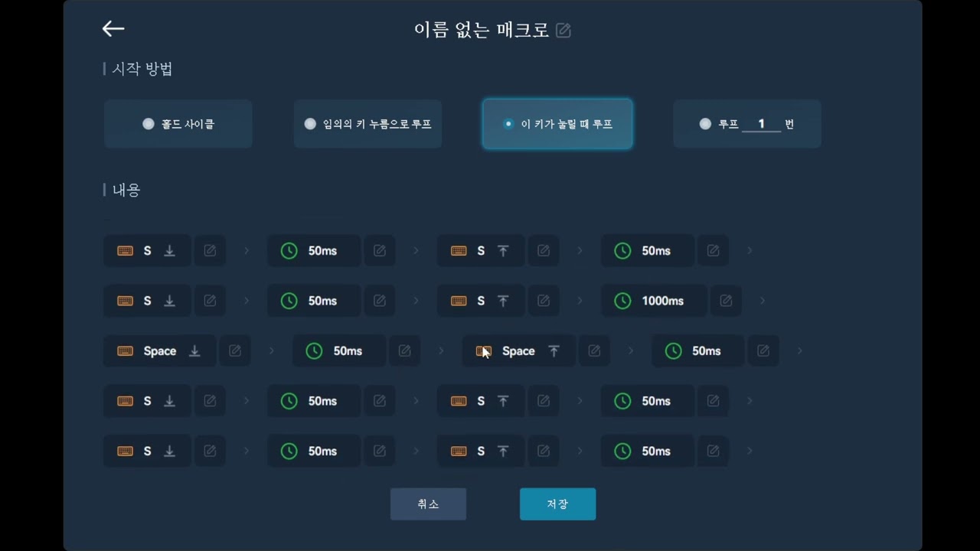980x551 pixels.
Task: Edit the Space key-down step
Action: point(235,351)
